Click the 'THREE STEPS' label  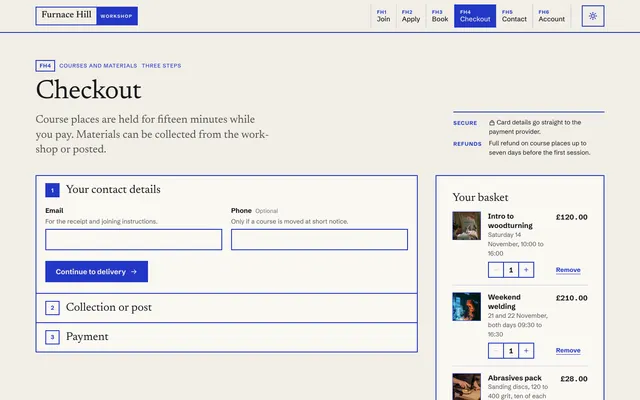tap(161, 66)
